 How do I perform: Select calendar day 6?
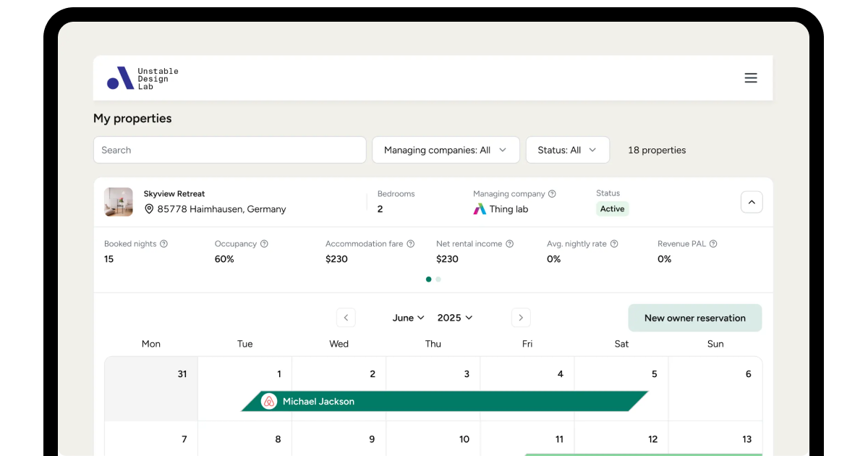tap(715, 389)
